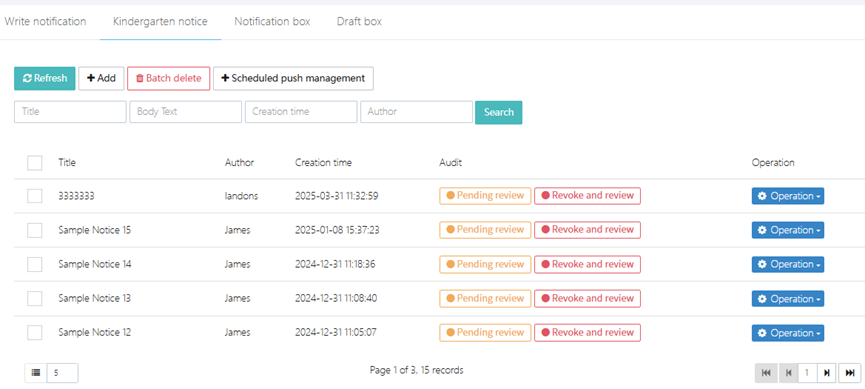Focus the Title search field

[70, 111]
